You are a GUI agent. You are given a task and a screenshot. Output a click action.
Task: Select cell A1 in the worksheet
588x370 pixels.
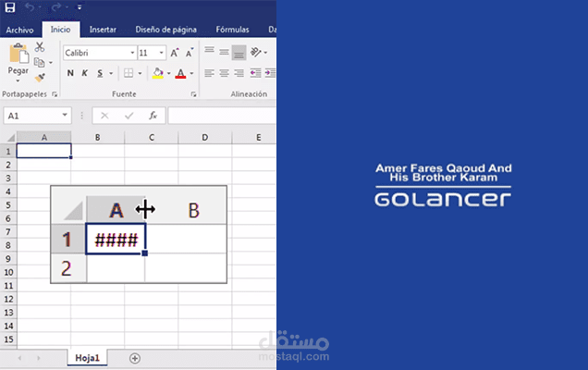43,151
